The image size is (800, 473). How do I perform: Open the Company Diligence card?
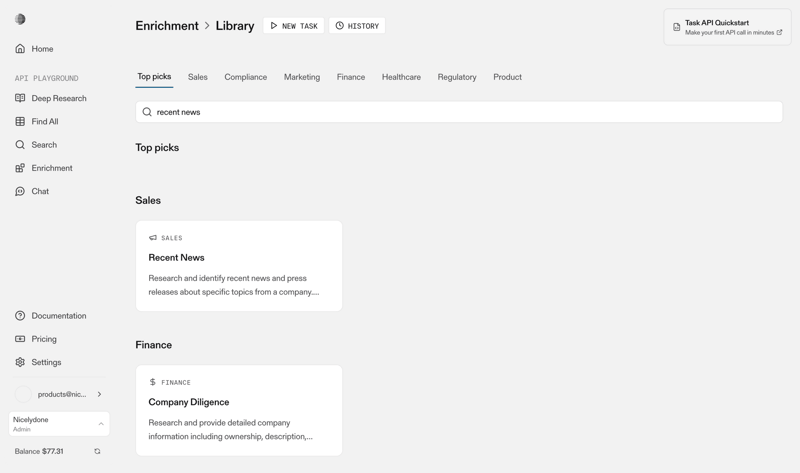point(239,410)
